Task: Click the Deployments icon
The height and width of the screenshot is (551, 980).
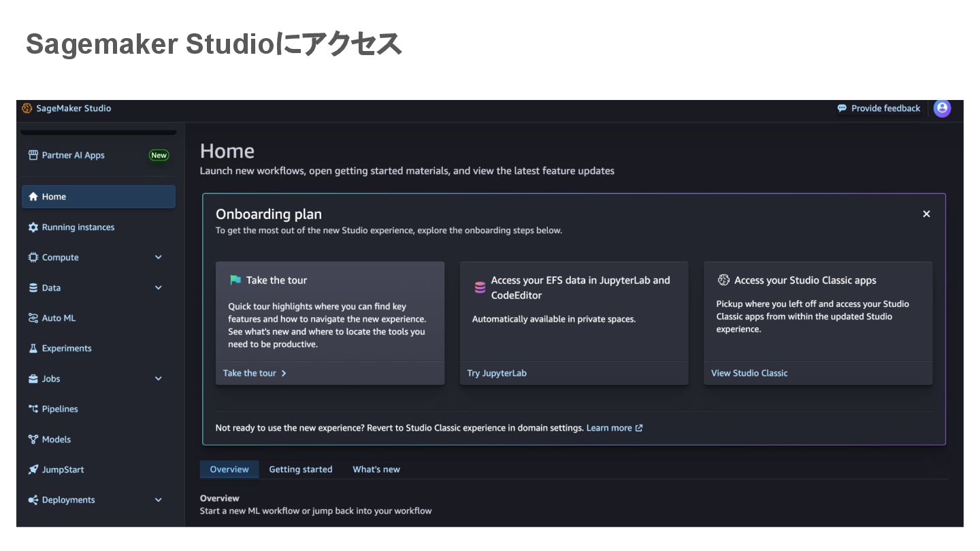Action: pyautogui.click(x=33, y=500)
